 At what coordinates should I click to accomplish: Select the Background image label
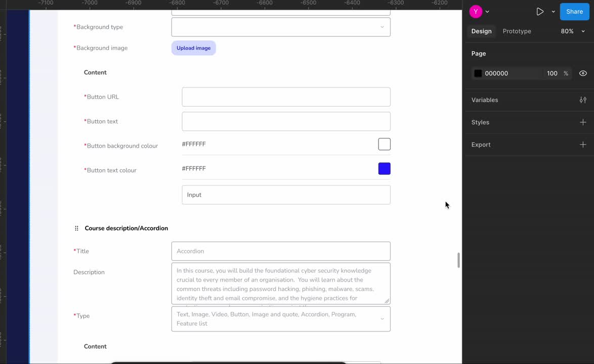click(100, 48)
